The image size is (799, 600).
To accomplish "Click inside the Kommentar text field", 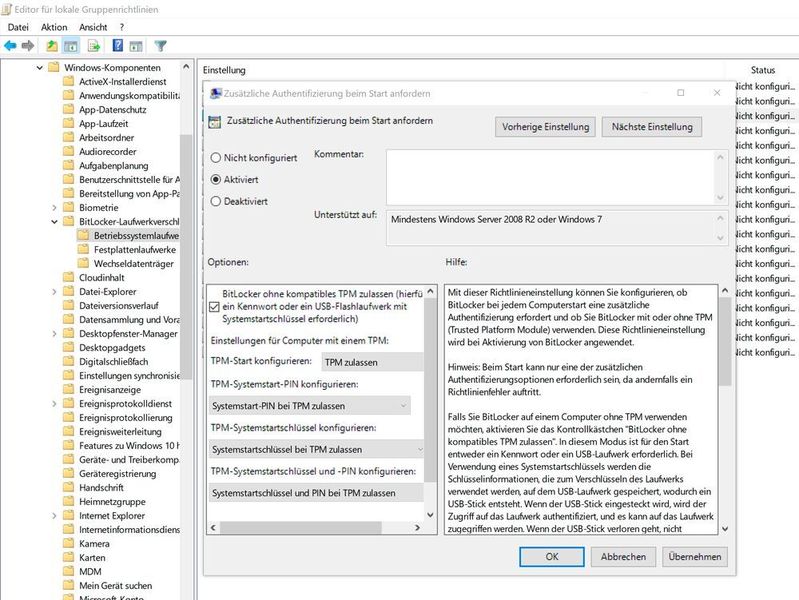I will (550, 177).
